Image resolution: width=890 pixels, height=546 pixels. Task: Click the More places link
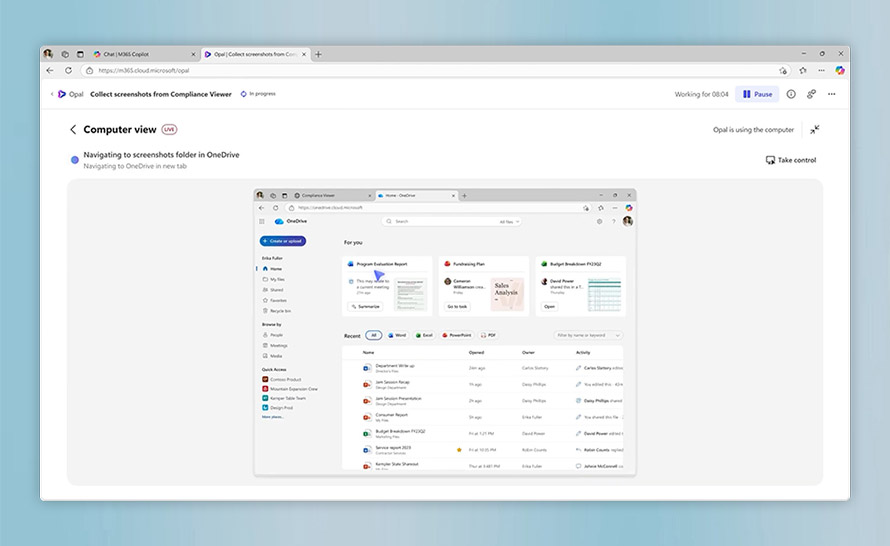(272, 417)
